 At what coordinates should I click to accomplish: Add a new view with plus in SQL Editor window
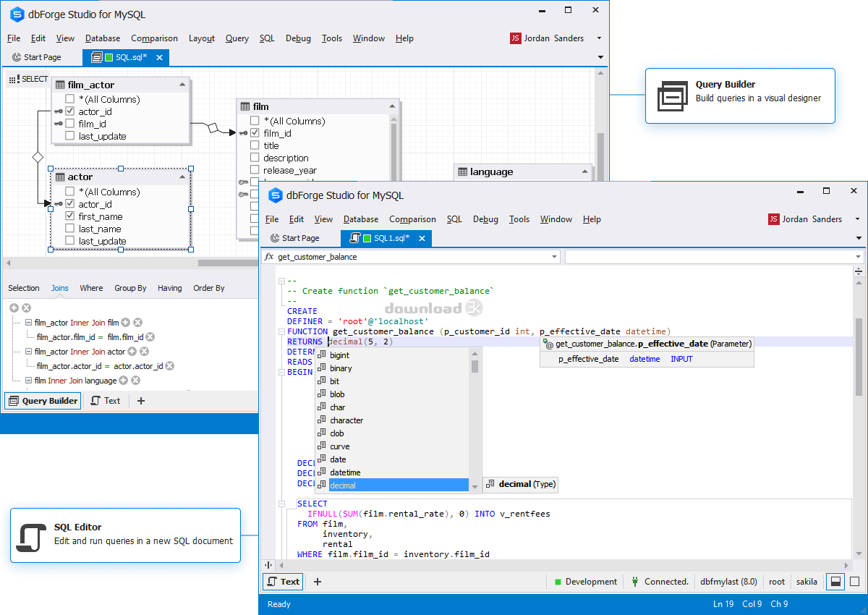point(317,582)
